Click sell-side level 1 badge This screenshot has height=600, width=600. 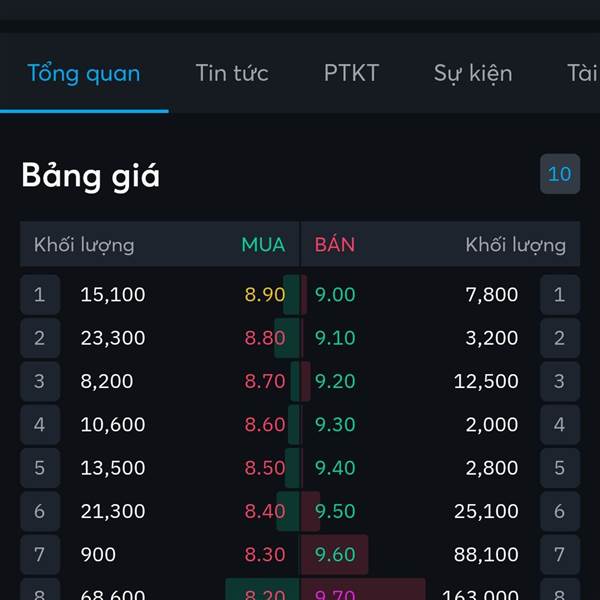560,295
